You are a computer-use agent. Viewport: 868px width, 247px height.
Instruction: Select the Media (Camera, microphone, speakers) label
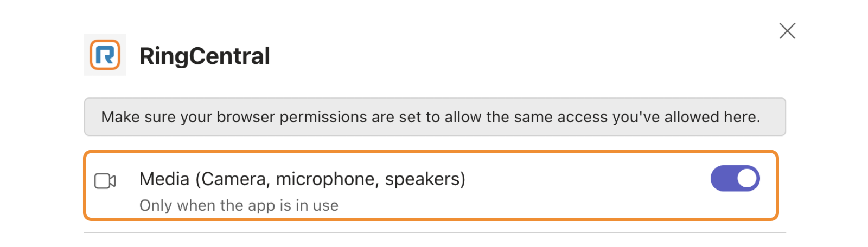302,179
